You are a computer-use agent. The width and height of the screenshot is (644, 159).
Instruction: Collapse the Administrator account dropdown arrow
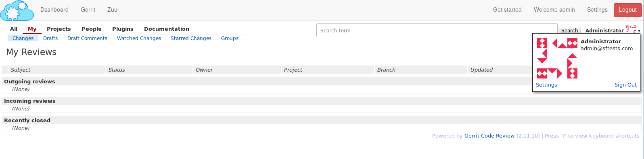(639, 31)
